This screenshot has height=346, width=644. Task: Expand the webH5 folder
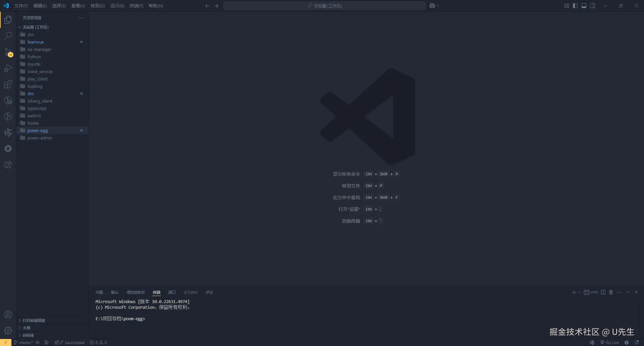pos(52,116)
